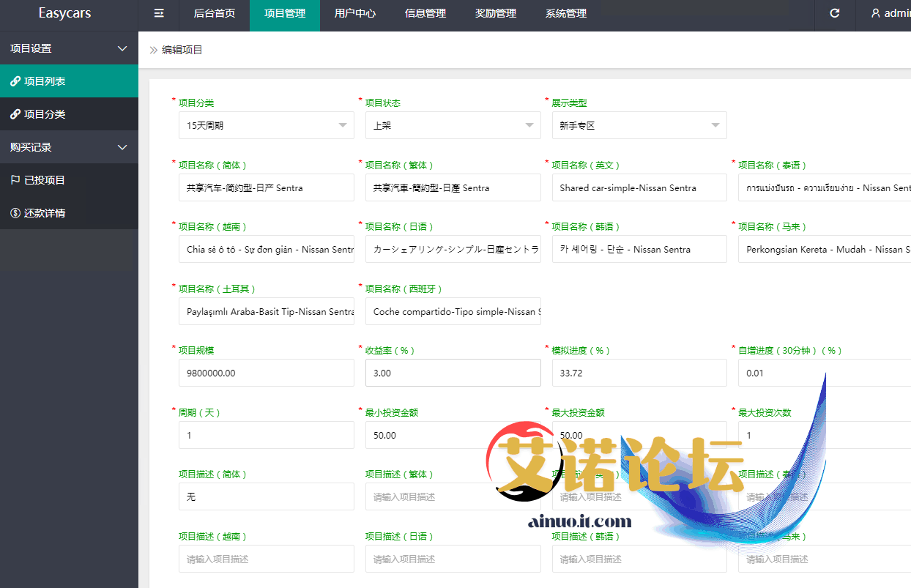
Task: Open the admin user menu
Action: (x=890, y=13)
